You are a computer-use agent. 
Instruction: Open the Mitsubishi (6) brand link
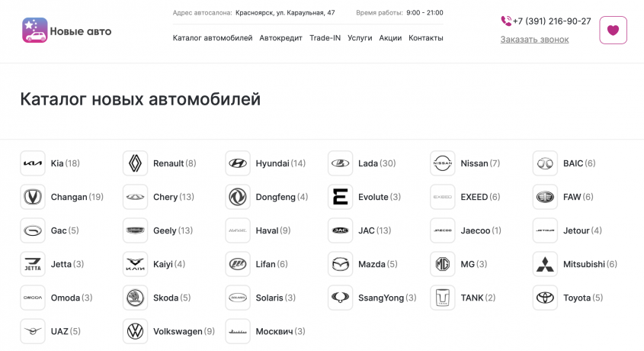590,264
